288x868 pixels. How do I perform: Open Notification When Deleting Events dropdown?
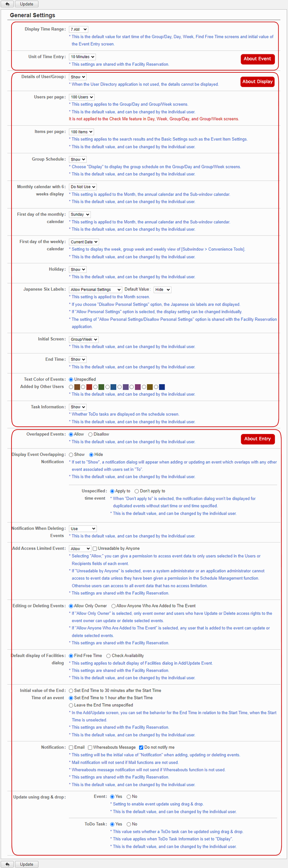83,529
